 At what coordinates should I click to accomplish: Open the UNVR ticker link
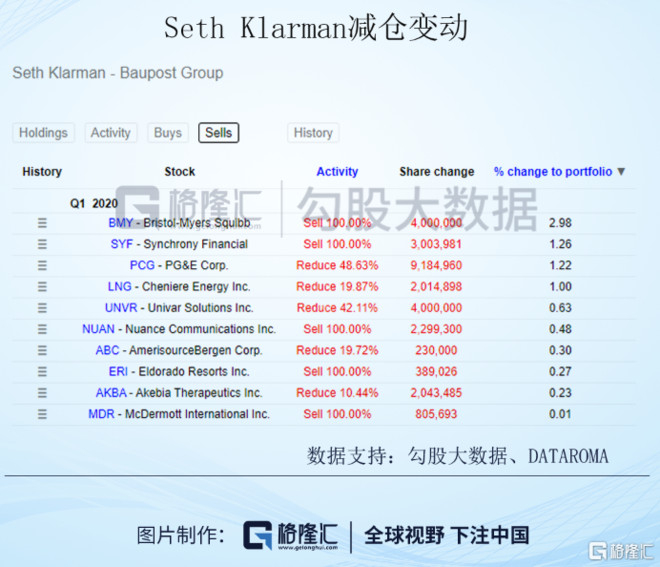click(121, 308)
